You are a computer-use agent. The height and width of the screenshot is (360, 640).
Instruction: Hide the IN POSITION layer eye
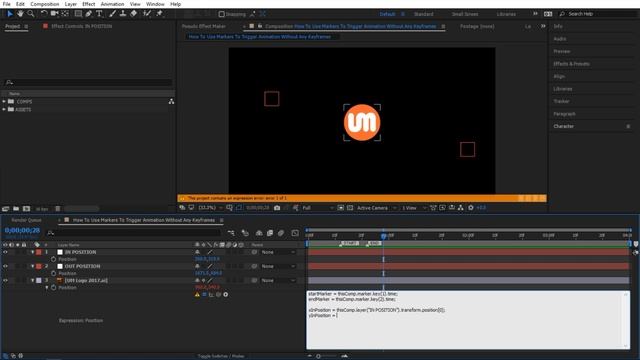(5, 252)
